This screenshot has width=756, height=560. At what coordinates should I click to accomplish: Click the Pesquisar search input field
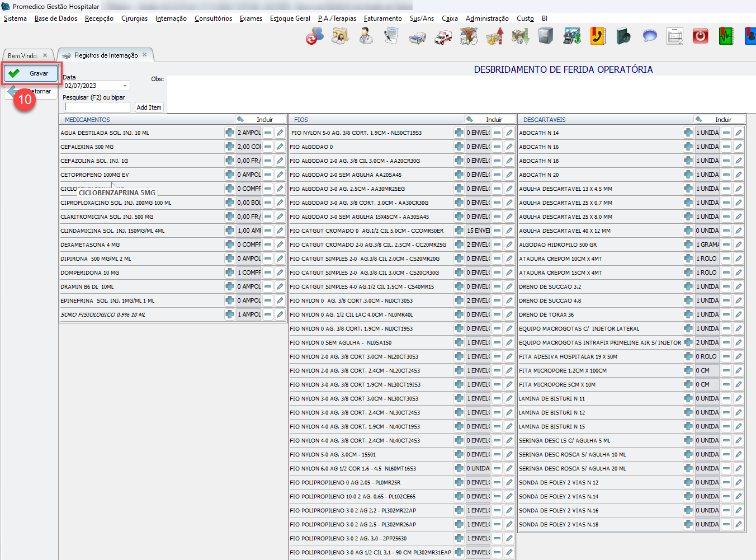(97, 107)
